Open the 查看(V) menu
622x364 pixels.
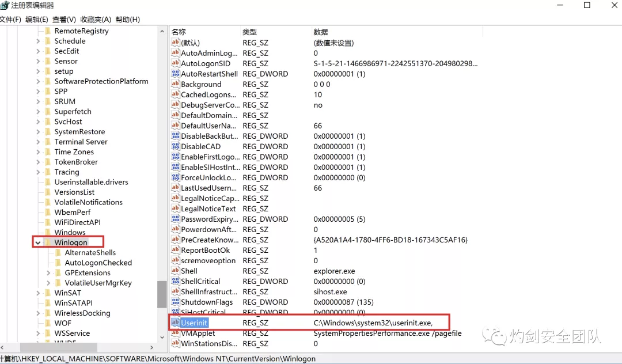[64, 20]
